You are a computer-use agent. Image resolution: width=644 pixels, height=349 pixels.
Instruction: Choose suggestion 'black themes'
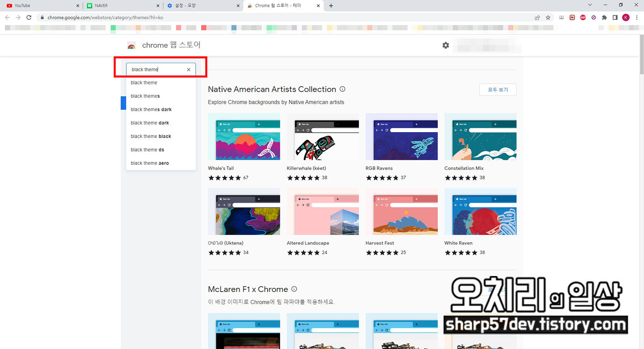161,96
